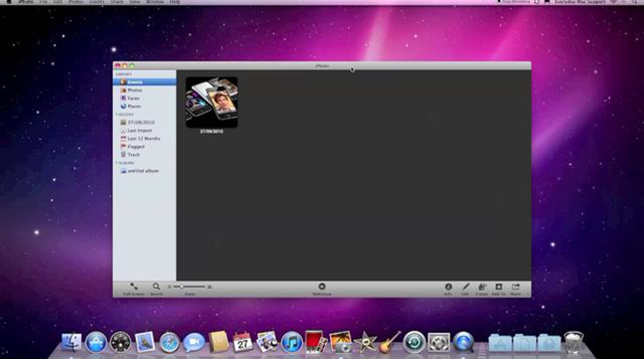Open the Info panel button
The width and height of the screenshot is (644, 359).
(448, 287)
